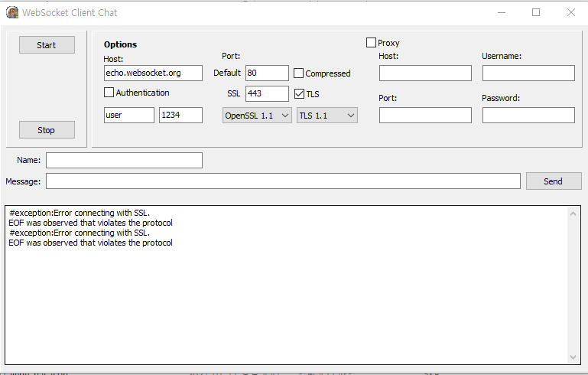This screenshot has width=588, height=375.
Task: Enable the Authentication checkbox
Action: (x=109, y=93)
